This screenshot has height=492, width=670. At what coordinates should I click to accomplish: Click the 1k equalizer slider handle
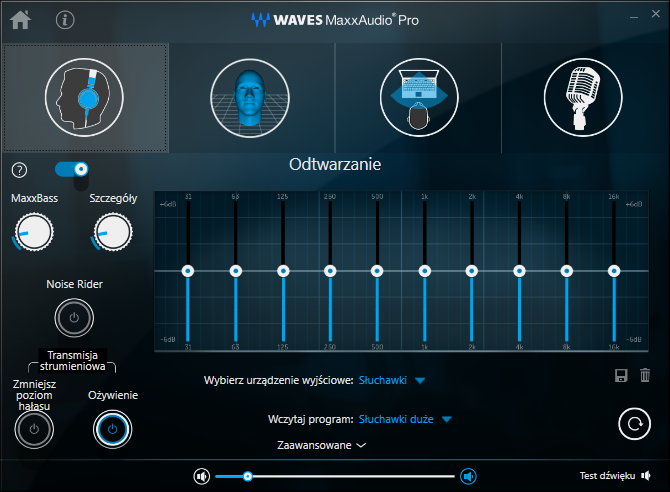424,271
